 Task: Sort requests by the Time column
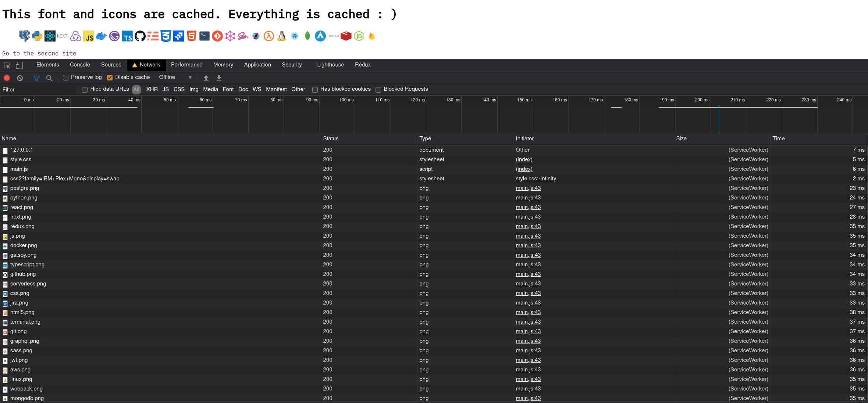coord(778,138)
